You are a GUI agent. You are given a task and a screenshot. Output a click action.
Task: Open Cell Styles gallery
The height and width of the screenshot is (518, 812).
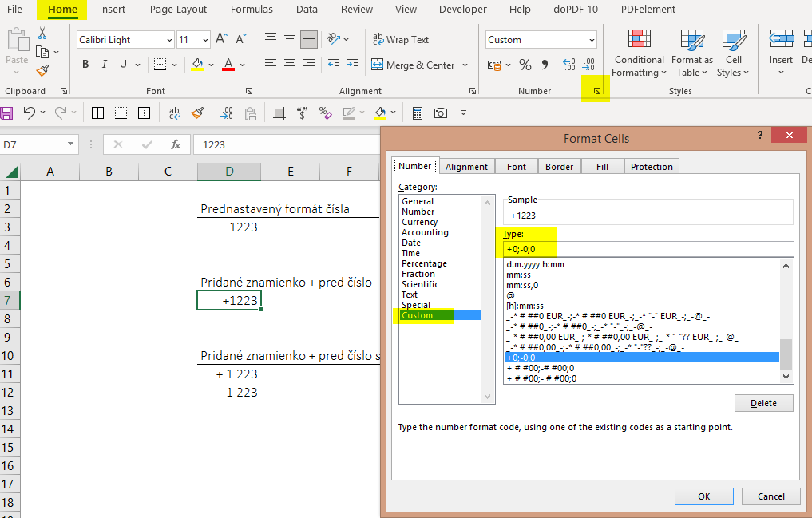[733, 53]
